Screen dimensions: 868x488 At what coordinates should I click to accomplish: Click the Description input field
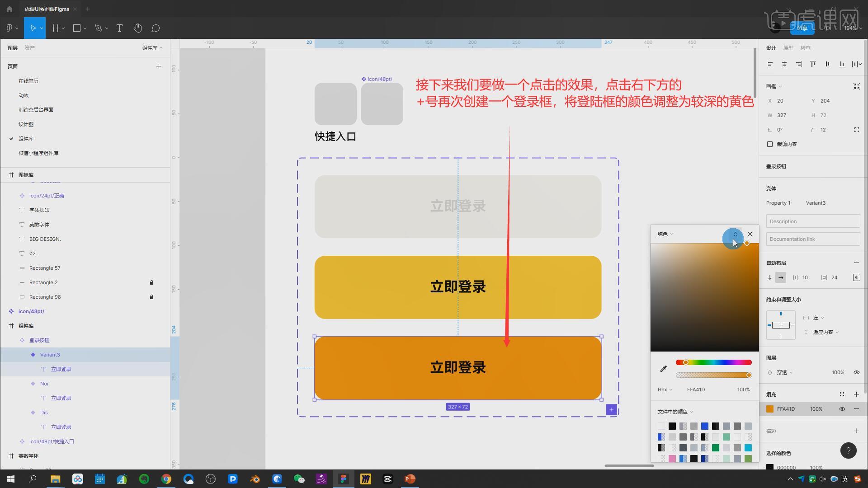point(812,221)
